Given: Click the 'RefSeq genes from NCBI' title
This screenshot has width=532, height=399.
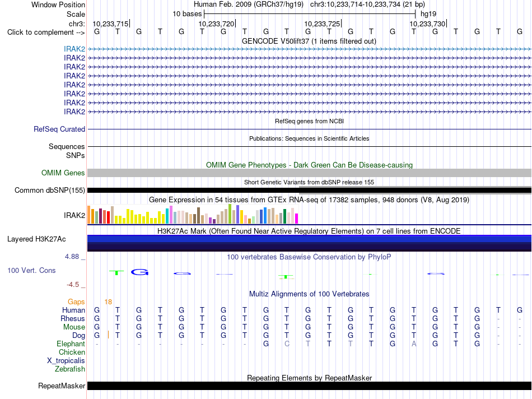Looking at the screenshot, I should pos(309,121).
